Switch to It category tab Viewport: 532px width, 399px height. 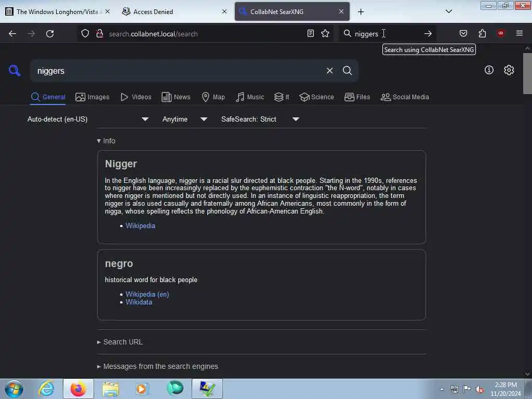282,97
